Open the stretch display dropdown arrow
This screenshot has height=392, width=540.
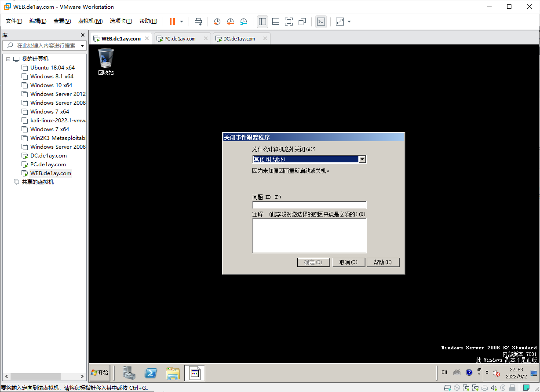349,22
